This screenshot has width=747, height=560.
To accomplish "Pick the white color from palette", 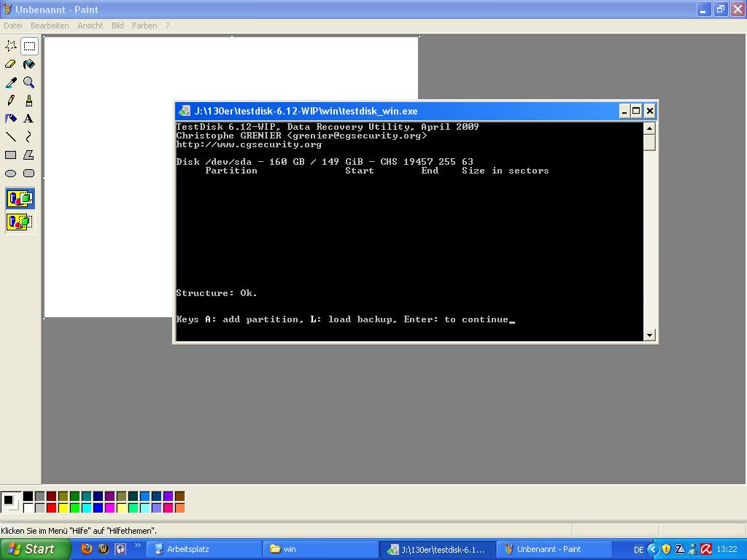I will point(28,508).
